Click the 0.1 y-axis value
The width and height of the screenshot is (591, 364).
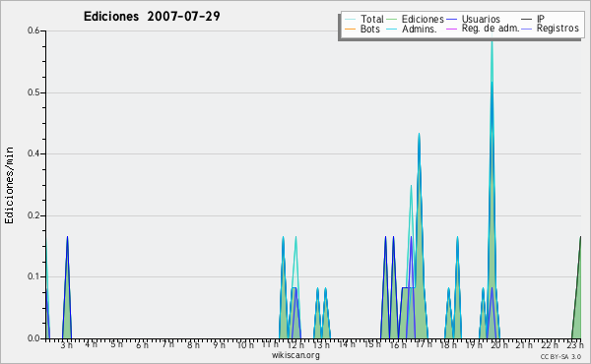tap(33, 276)
